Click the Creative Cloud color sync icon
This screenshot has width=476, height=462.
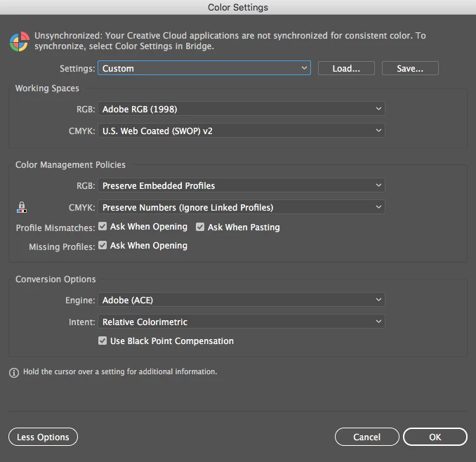coord(20,41)
